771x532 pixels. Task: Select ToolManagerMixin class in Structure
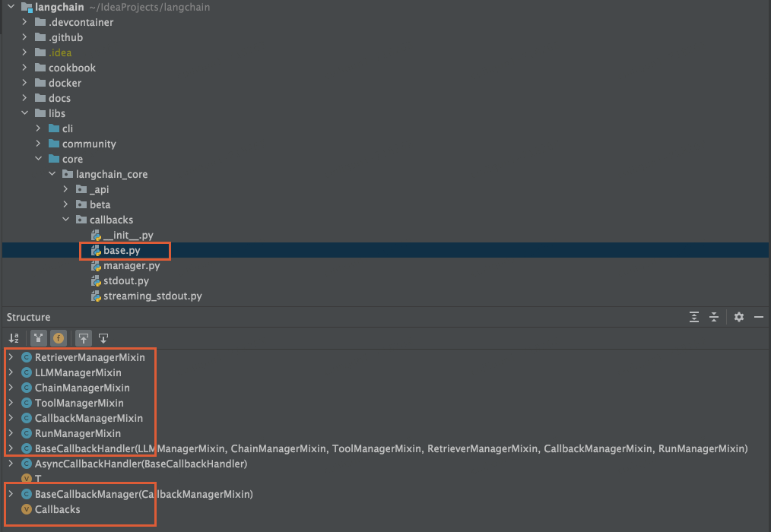(79, 403)
